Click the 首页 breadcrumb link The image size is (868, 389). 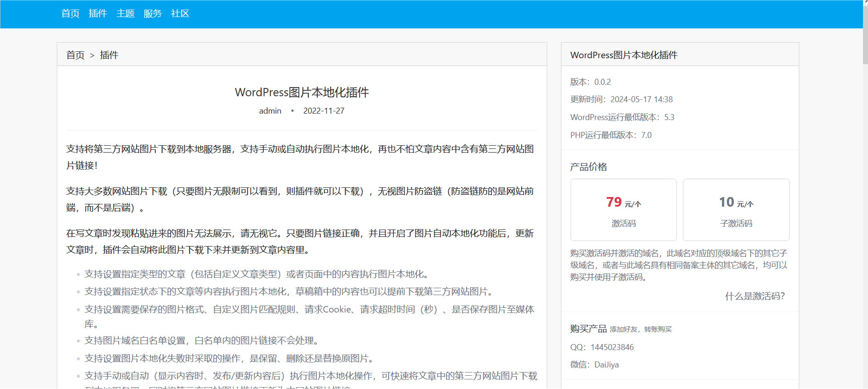pyautogui.click(x=76, y=55)
